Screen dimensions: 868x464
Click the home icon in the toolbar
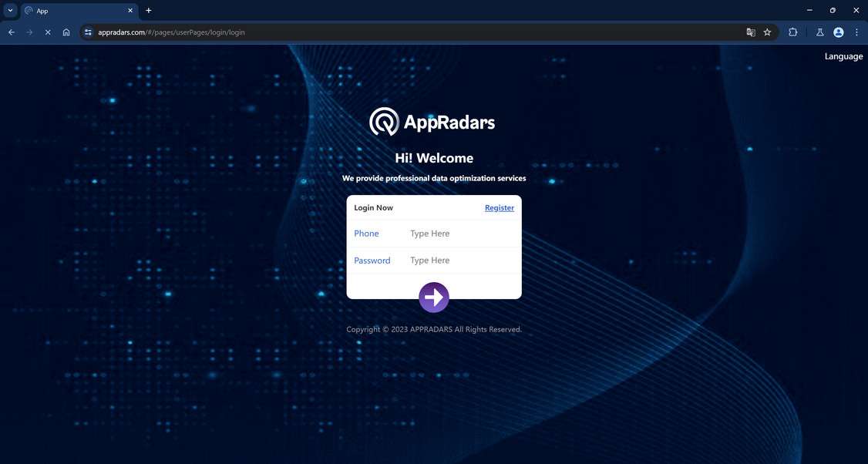(x=66, y=32)
